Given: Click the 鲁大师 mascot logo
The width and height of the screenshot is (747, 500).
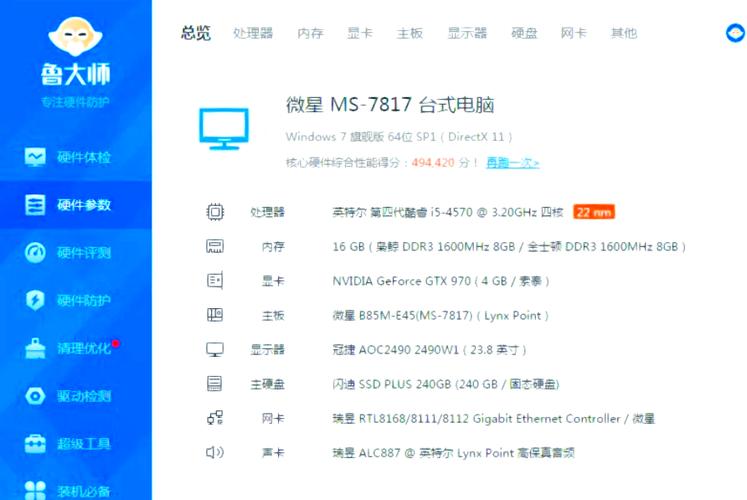Looking at the screenshot, I should pyautogui.click(x=75, y=36).
